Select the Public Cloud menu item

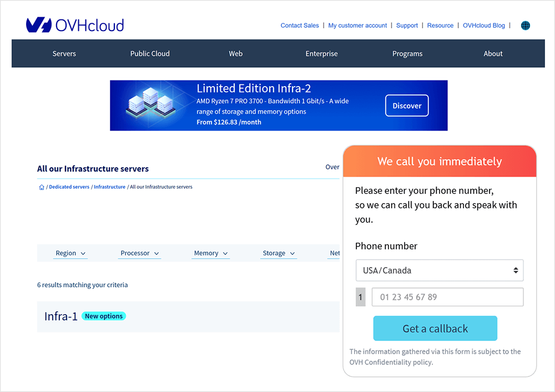point(150,53)
